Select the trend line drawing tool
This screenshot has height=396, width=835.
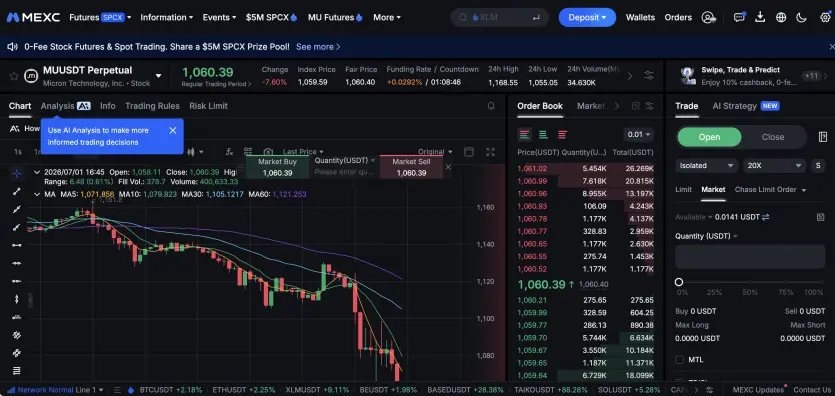pyautogui.click(x=17, y=192)
